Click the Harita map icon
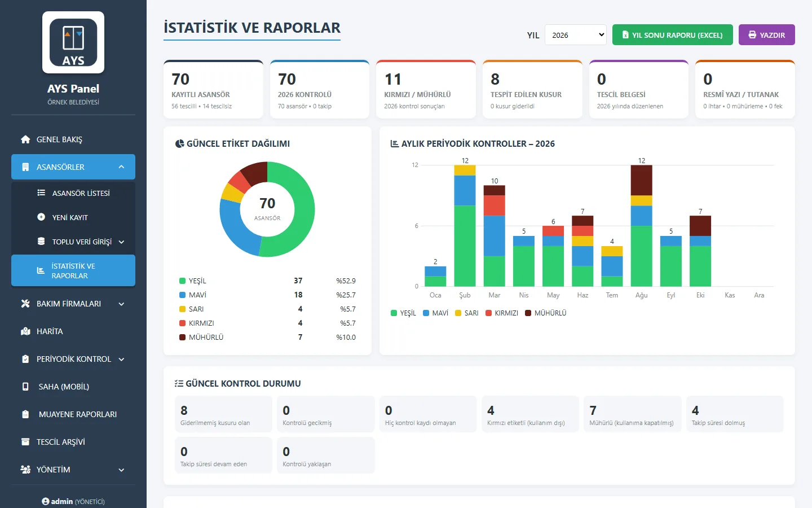The width and height of the screenshot is (812, 508). pos(25,331)
